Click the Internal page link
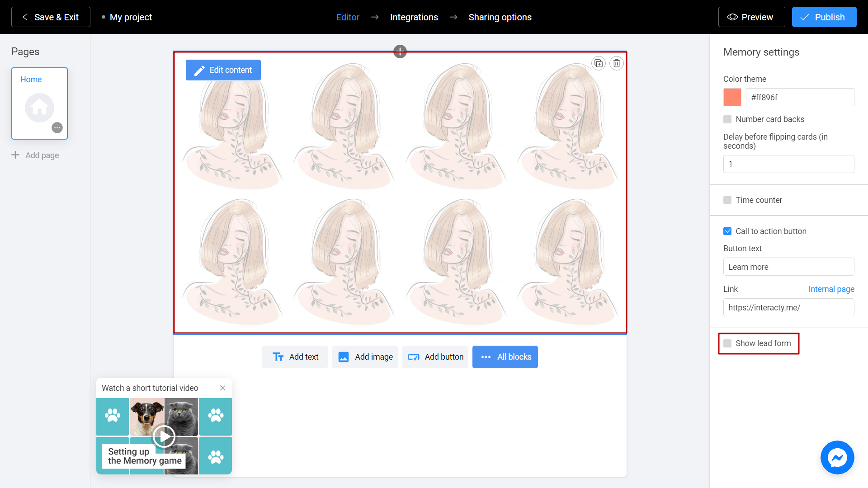This screenshot has width=868, height=488. pyautogui.click(x=831, y=289)
